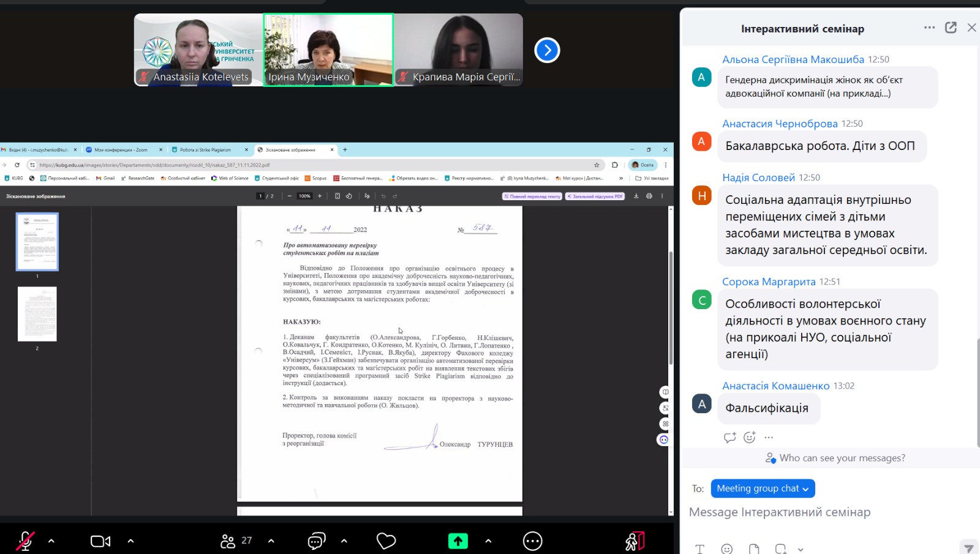980x554 pixels.
Task: Click the heart reactions icon
Action: [x=386, y=541]
